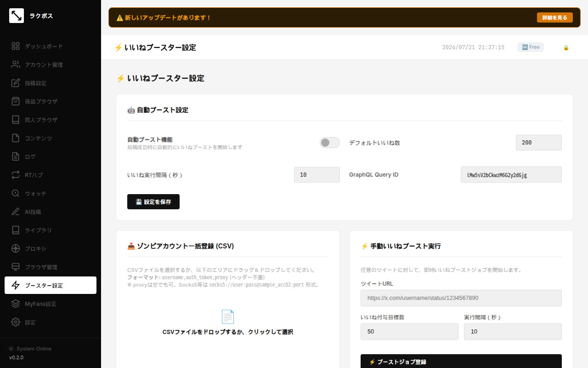Click the AI投稿 pen icon
588x368 pixels.
(x=16, y=212)
